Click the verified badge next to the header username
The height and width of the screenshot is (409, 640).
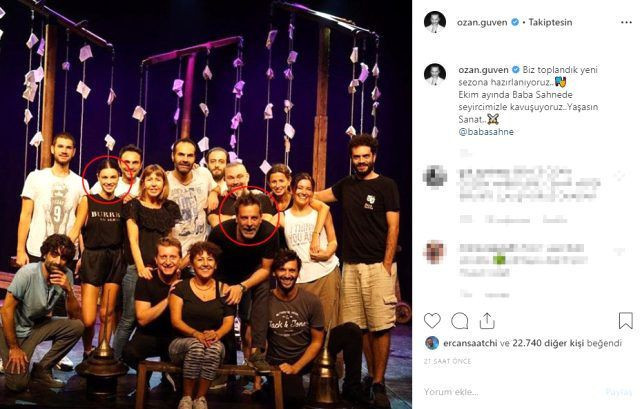point(515,22)
